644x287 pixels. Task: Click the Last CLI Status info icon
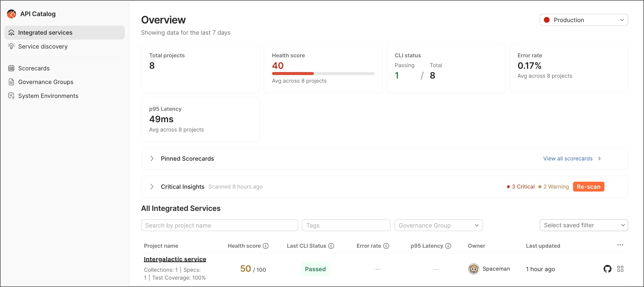(x=331, y=246)
